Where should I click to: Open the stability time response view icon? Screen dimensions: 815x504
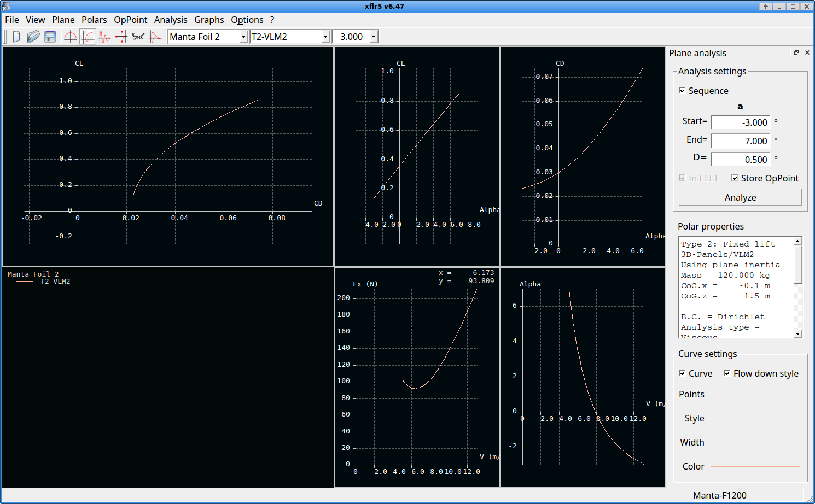point(104,37)
